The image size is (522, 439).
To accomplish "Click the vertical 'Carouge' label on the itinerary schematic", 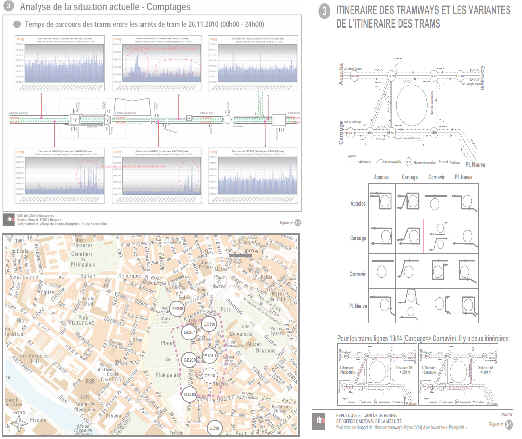I will [341, 133].
